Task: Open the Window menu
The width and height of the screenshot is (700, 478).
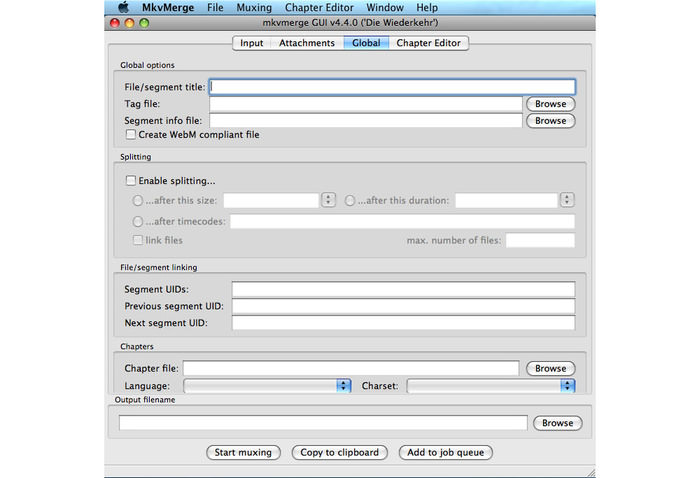Action: [x=385, y=8]
